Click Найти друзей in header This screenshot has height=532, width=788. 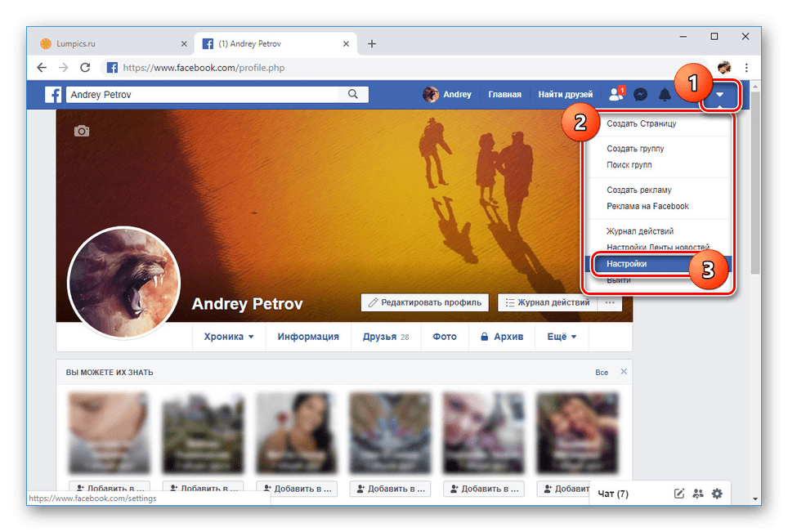[566, 95]
